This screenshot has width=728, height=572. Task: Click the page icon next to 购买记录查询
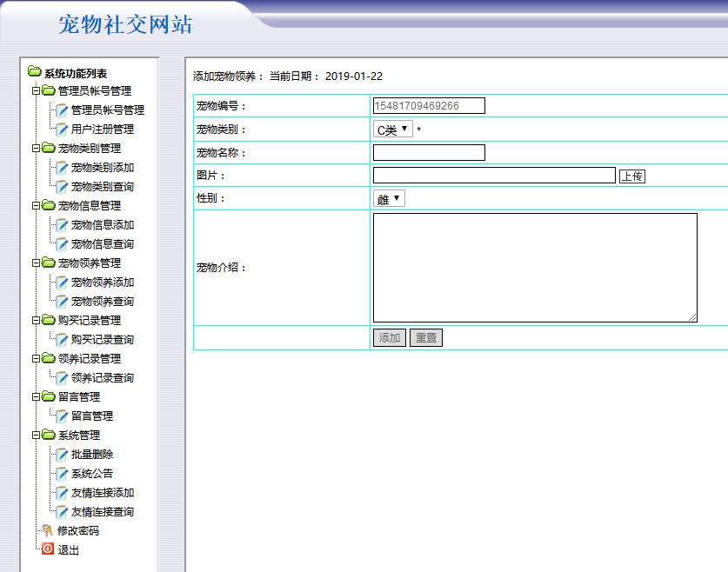coord(62,340)
